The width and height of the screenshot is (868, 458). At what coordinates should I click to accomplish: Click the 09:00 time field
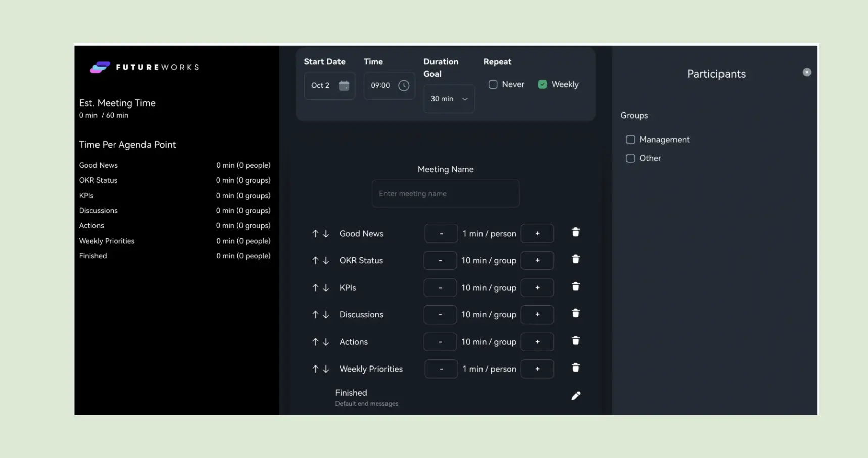[389, 85]
